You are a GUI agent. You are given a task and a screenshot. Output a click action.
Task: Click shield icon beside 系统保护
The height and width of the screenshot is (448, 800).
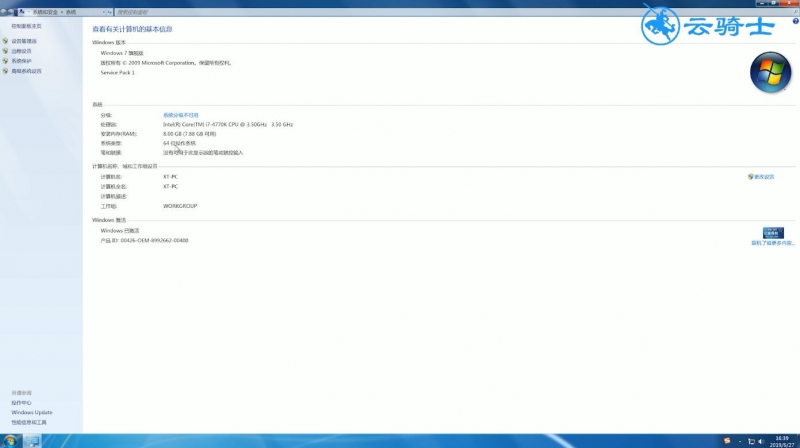(x=5, y=61)
